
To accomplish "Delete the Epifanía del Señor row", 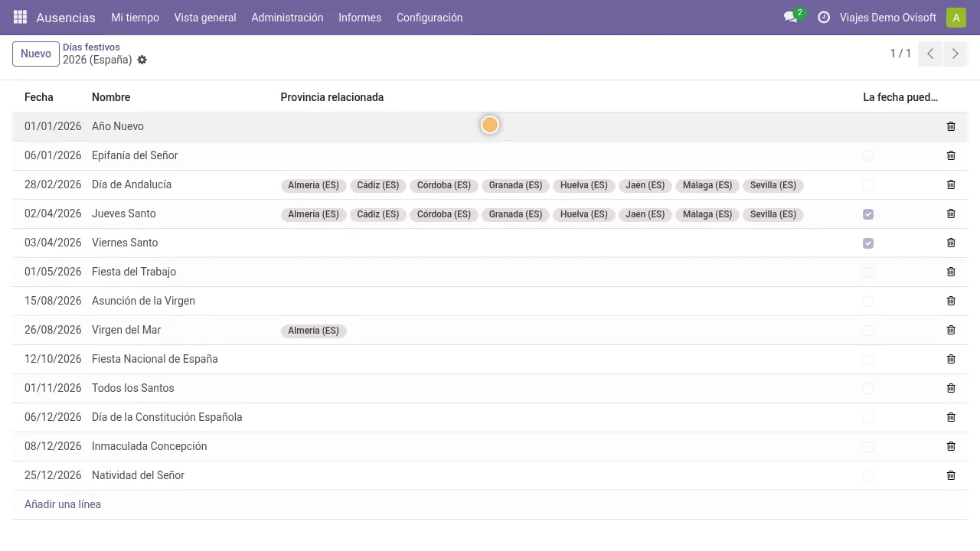I will (951, 155).
